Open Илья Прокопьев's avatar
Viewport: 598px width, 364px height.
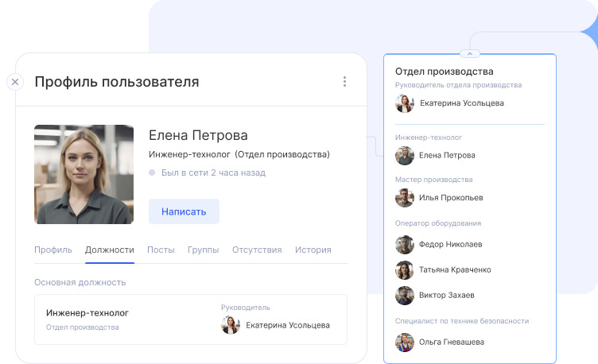click(405, 198)
